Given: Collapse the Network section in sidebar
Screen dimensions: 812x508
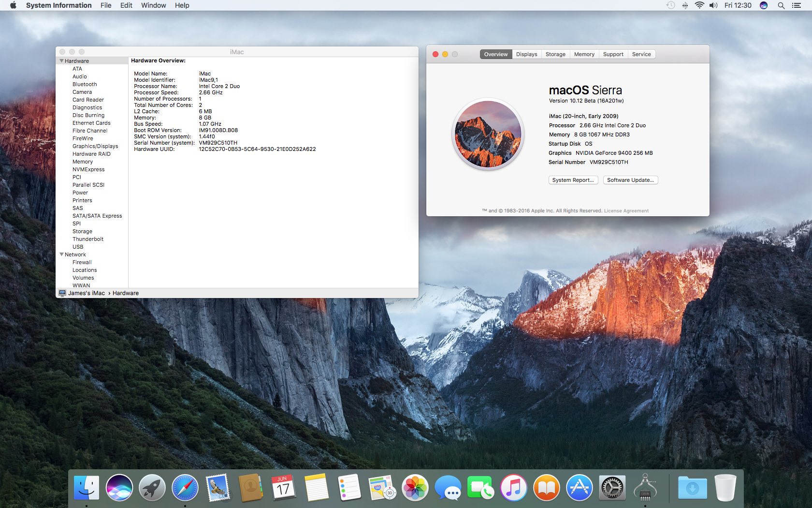Looking at the screenshot, I should pyautogui.click(x=61, y=254).
